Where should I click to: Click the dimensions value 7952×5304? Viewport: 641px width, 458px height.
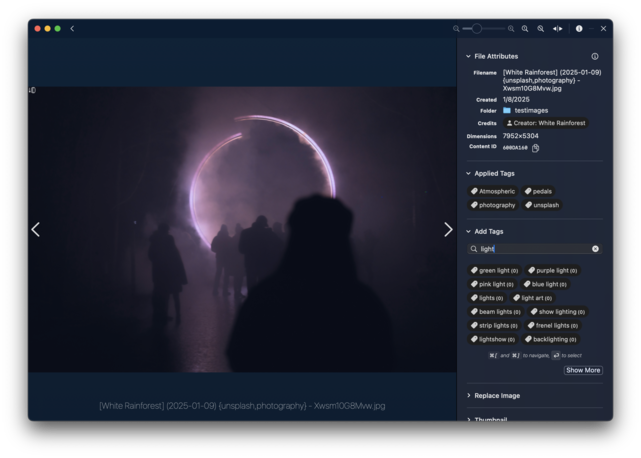(x=520, y=136)
